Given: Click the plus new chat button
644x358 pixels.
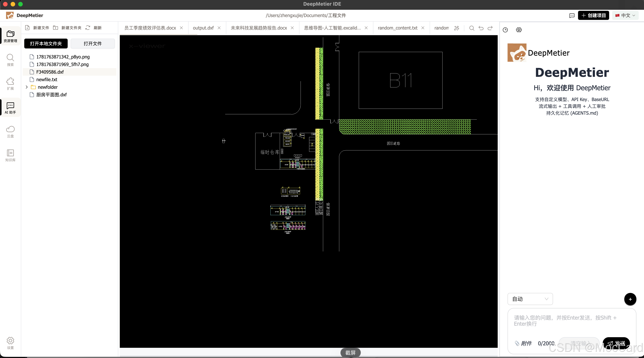Looking at the screenshot, I should pos(630,299).
